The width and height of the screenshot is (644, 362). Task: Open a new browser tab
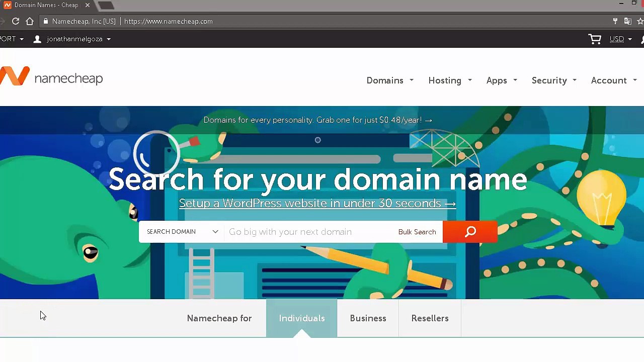(x=106, y=6)
